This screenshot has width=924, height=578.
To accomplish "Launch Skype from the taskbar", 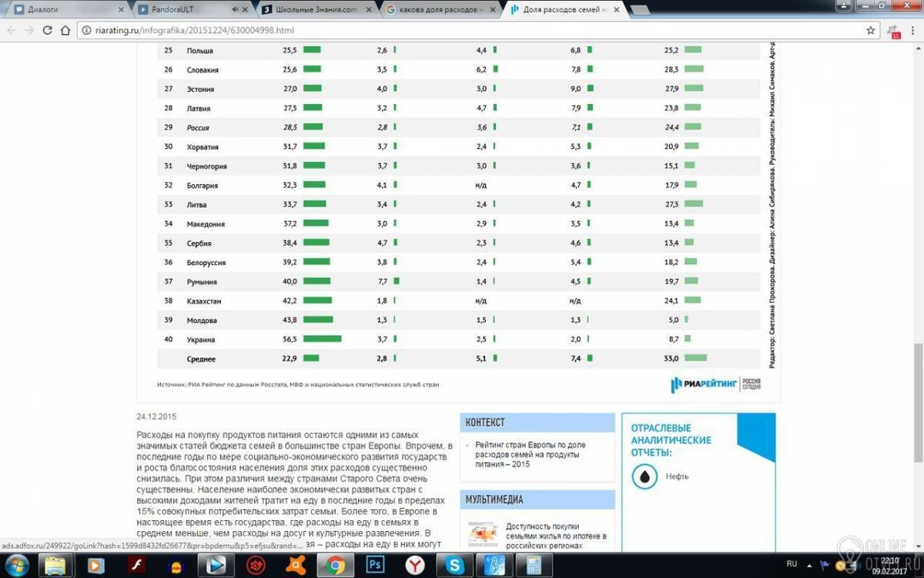I will click(455, 565).
